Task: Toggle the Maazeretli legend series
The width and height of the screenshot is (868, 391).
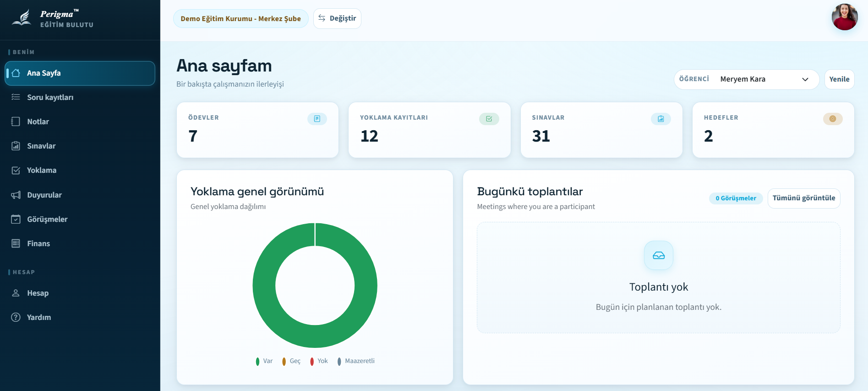Action: [x=356, y=361]
